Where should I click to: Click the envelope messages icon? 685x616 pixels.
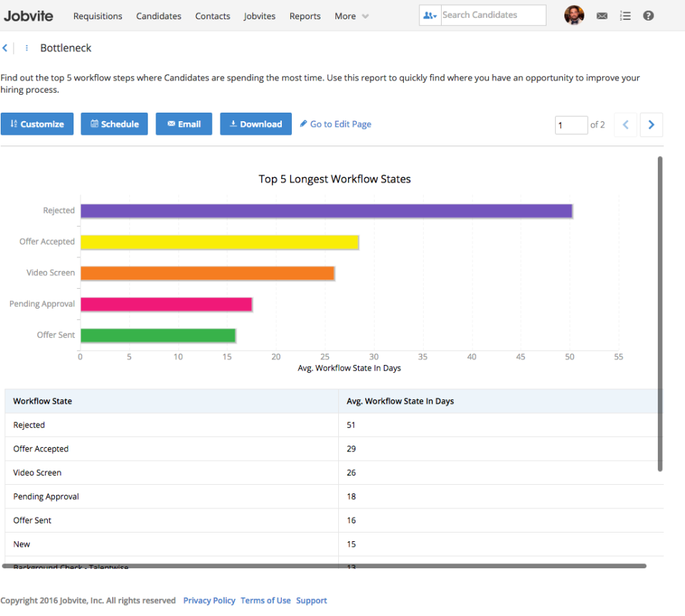(602, 15)
